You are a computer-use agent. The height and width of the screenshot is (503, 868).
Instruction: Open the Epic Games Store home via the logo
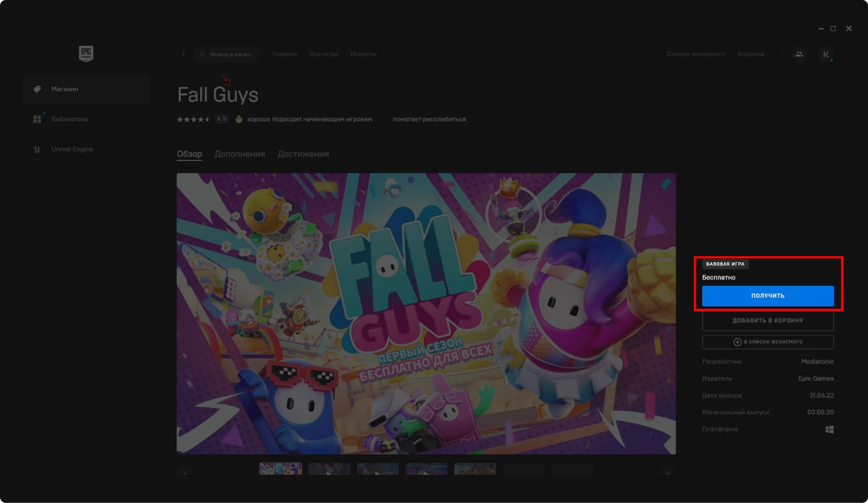click(x=85, y=53)
